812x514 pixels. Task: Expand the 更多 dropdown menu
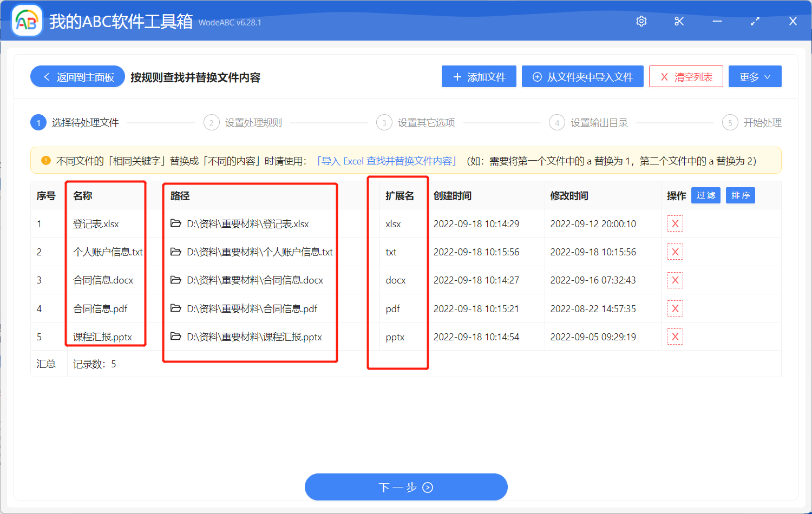pyautogui.click(x=755, y=76)
